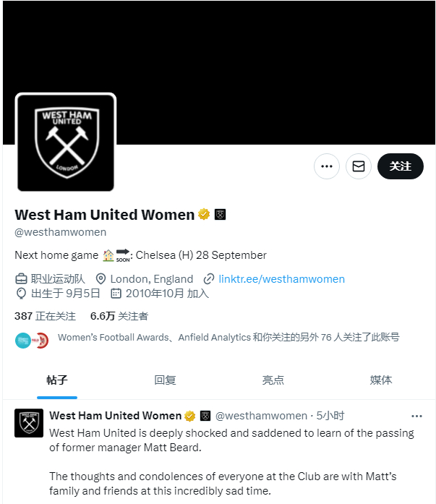Click the gold verified badge next to profile name

(x=204, y=214)
